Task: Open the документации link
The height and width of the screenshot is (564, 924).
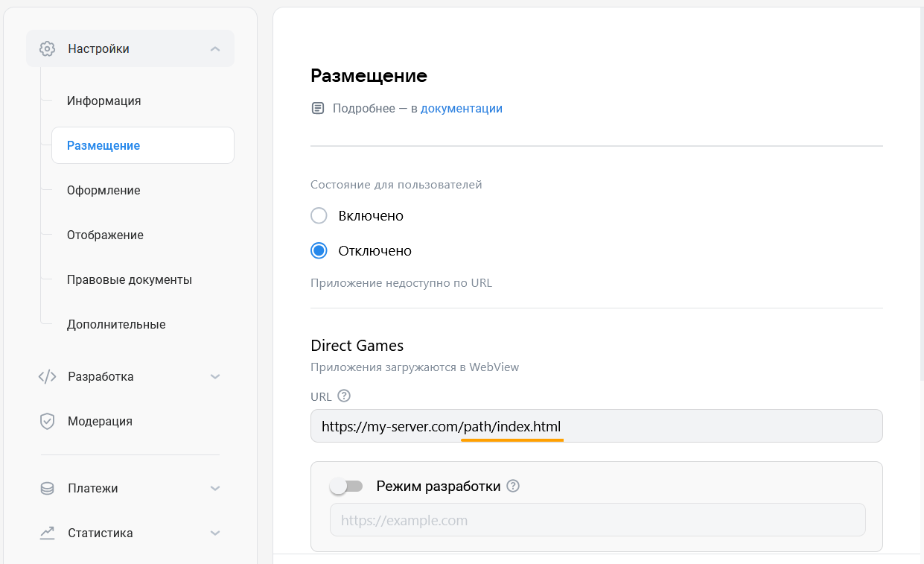Action: [462, 108]
